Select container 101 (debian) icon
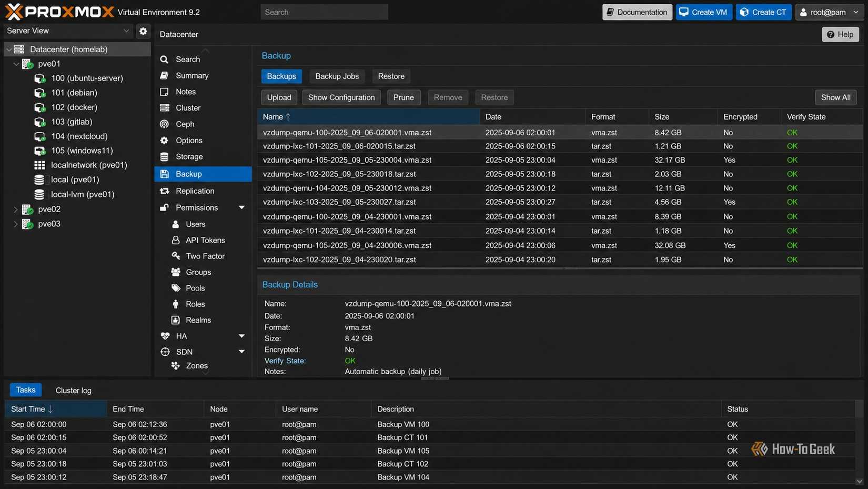 (40, 93)
